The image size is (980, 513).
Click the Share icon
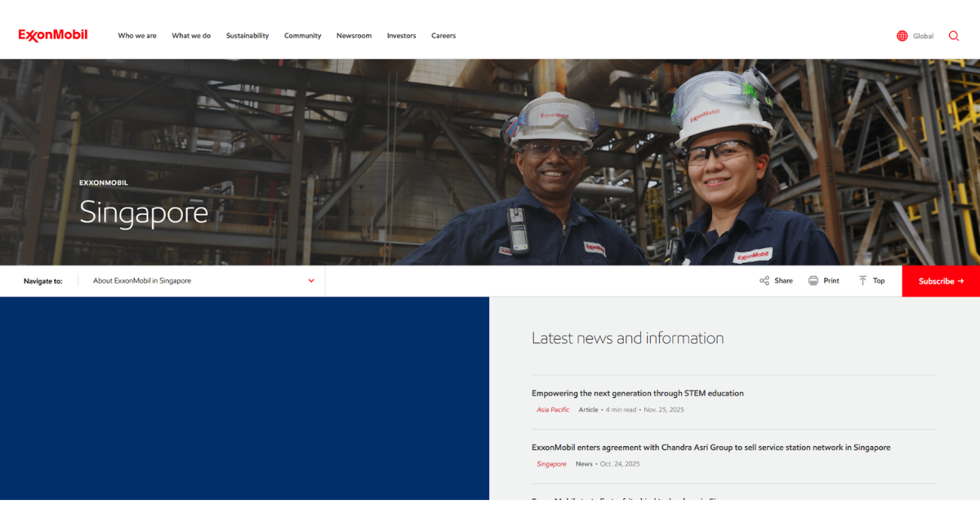pos(764,281)
